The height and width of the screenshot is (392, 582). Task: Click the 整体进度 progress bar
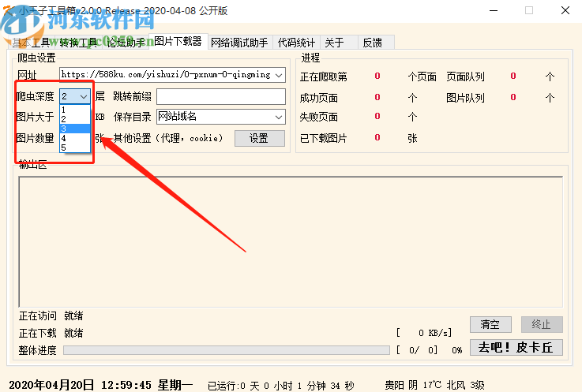[x=227, y=350]
